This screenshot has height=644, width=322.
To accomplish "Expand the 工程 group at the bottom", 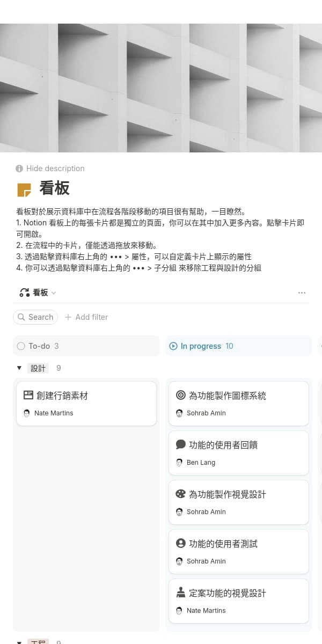I will click(19, 642).
